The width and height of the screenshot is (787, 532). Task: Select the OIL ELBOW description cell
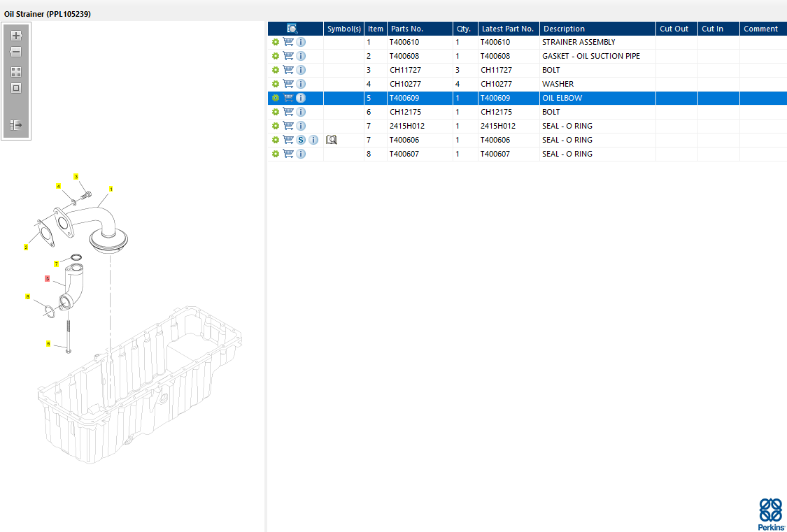[x=598, y=99]
